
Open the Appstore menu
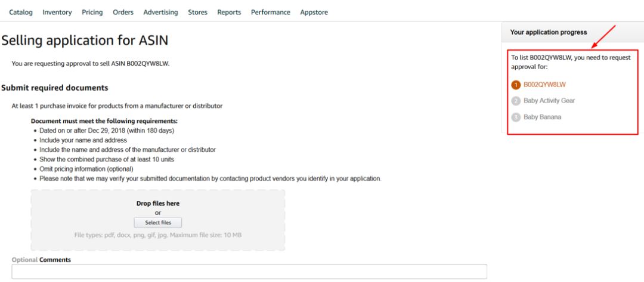(314, 13)
